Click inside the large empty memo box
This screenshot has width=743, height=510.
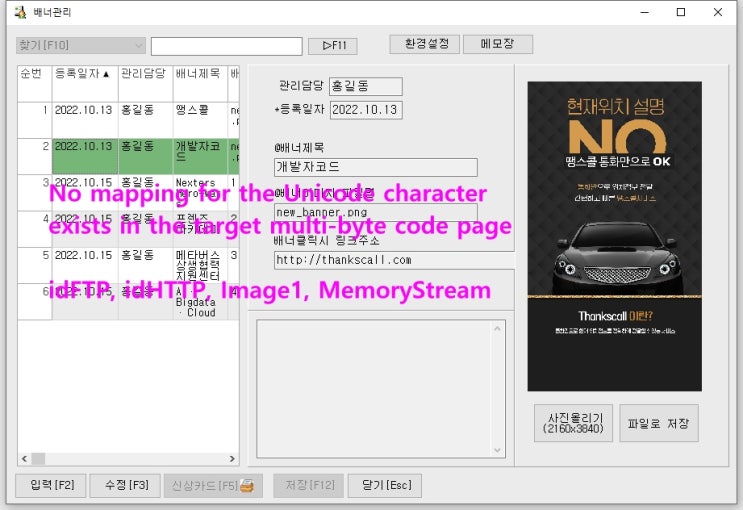click(x=374, y=389)
